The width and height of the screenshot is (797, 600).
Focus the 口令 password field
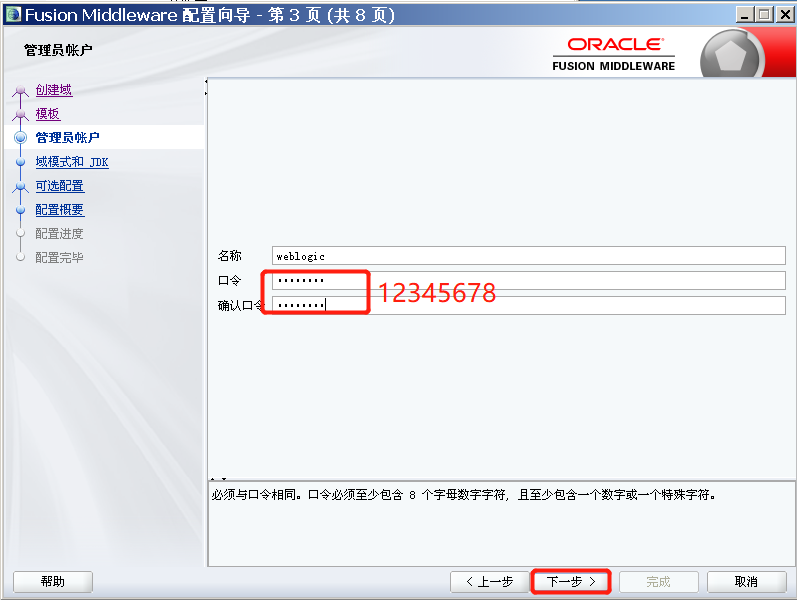point(529,280)
